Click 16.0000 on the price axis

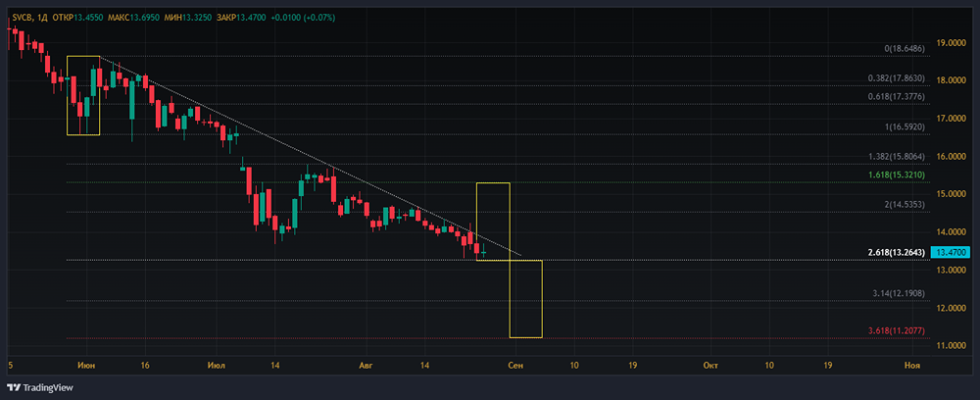click(x=951, y=156)
